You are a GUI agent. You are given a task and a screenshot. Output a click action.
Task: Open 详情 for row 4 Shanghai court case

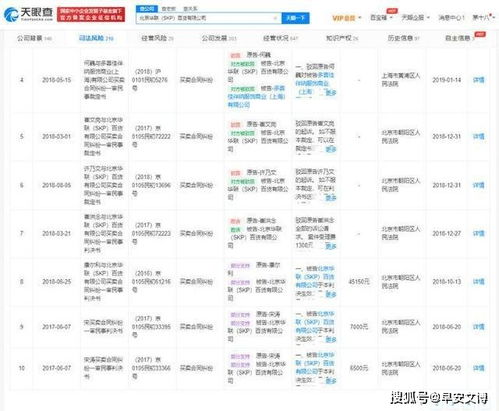tap(479, 80)
